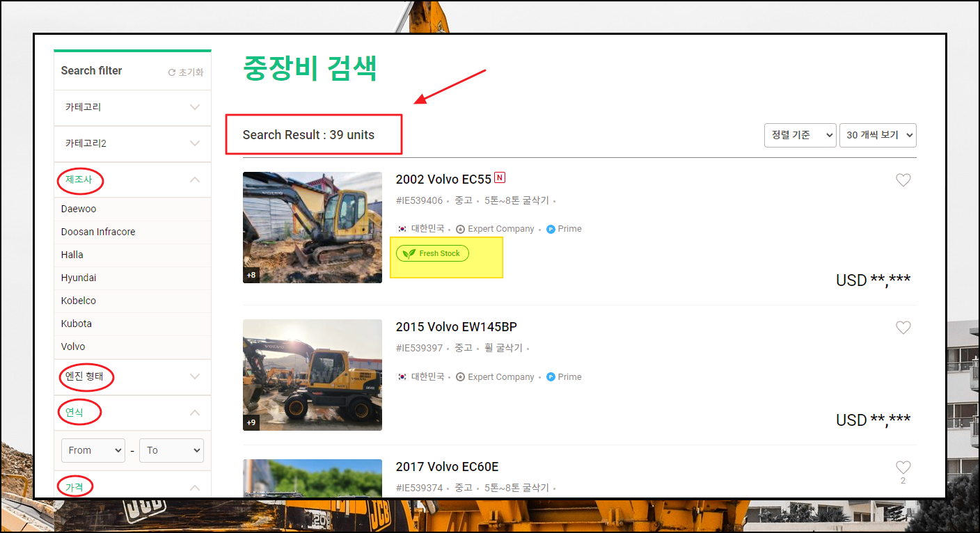Click the reset (초기화) filter icon
Image resolution: width=980 pixels, height=533 pixels.
tap(172, 72)
